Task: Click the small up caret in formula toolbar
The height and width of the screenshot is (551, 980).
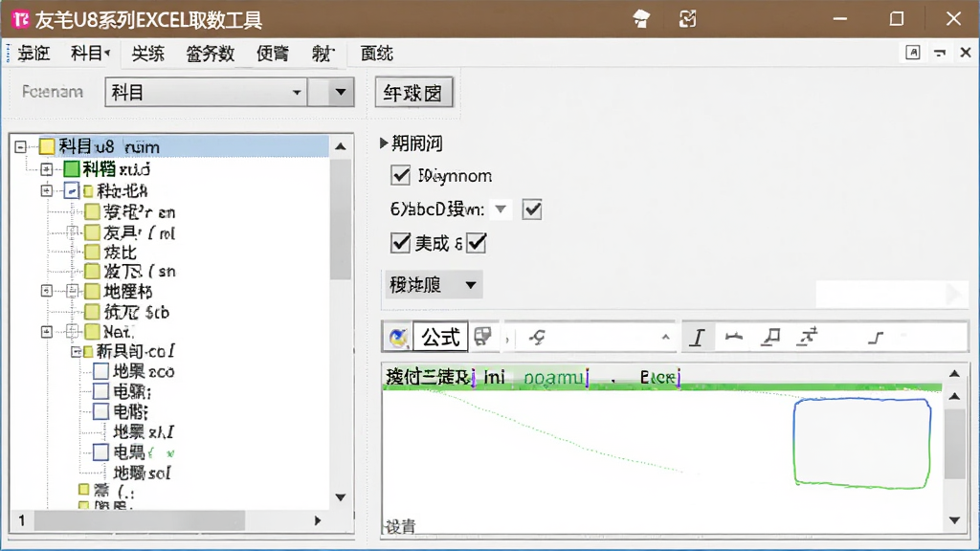Action: (x=666, y=338)
